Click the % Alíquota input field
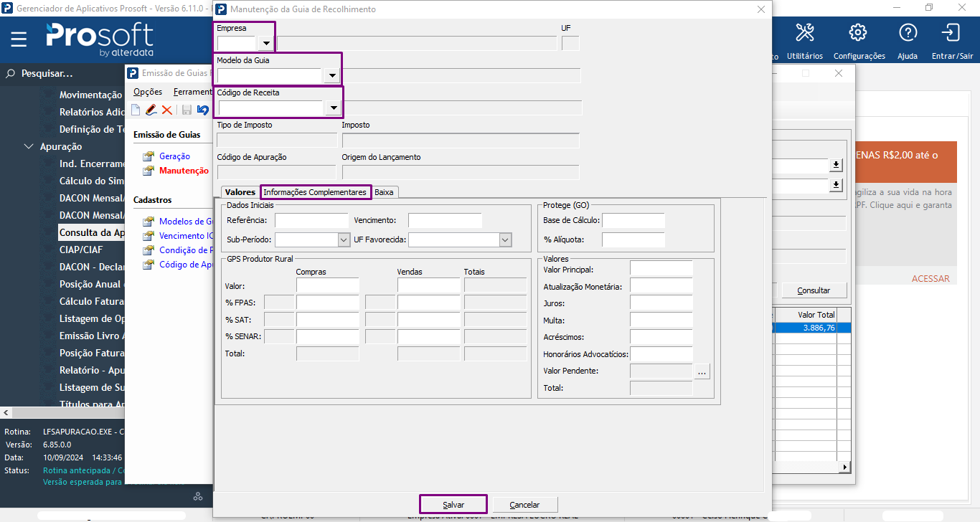 click(x=633, y=240)
